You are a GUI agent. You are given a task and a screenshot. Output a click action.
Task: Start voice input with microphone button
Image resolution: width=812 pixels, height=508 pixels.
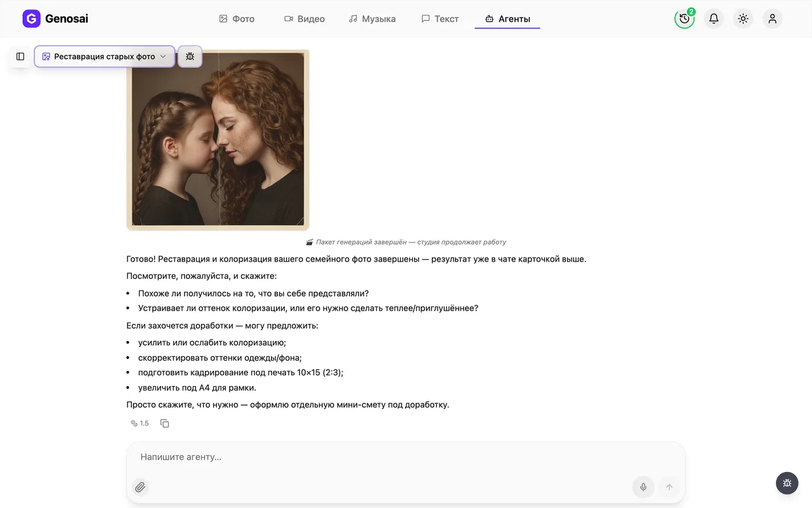[643, 487]
